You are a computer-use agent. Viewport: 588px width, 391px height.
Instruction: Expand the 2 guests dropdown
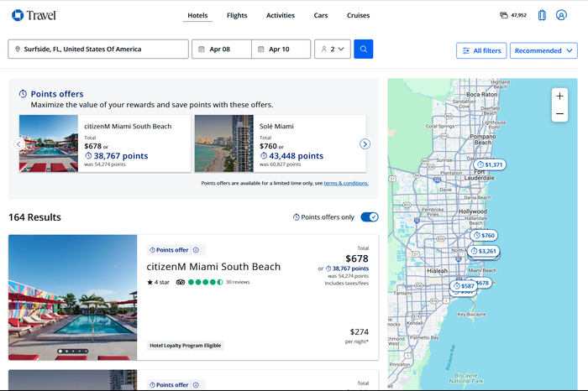coord(333,49)
